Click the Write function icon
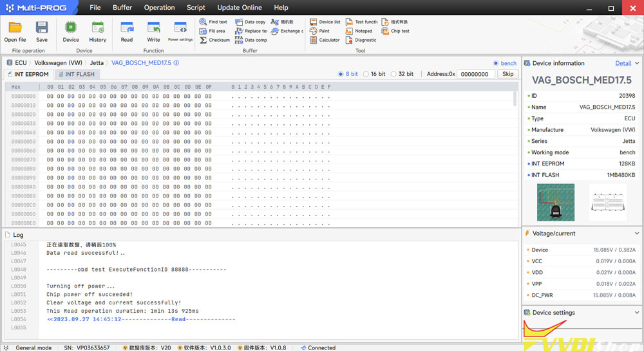Screen dimensions: 644x352 [x=153, y=28]
